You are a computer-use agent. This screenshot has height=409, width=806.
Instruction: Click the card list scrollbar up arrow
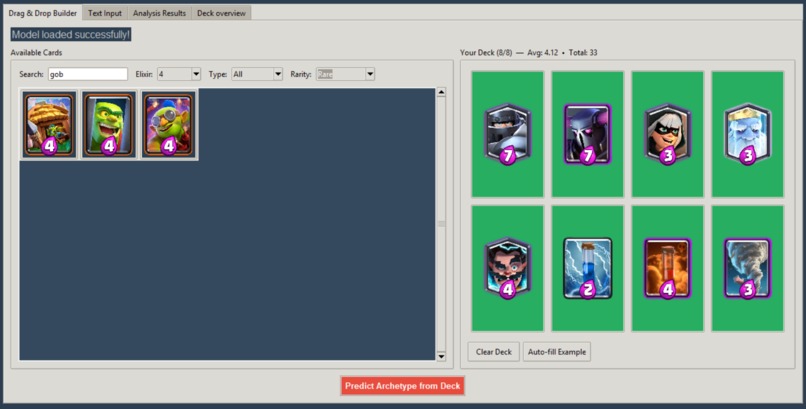(441, 92)
